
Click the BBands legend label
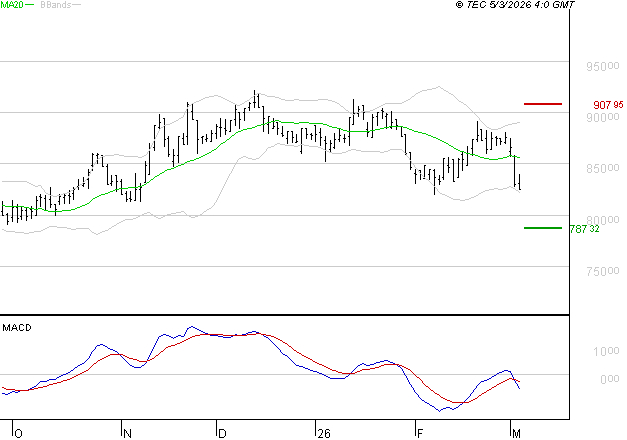56,5
